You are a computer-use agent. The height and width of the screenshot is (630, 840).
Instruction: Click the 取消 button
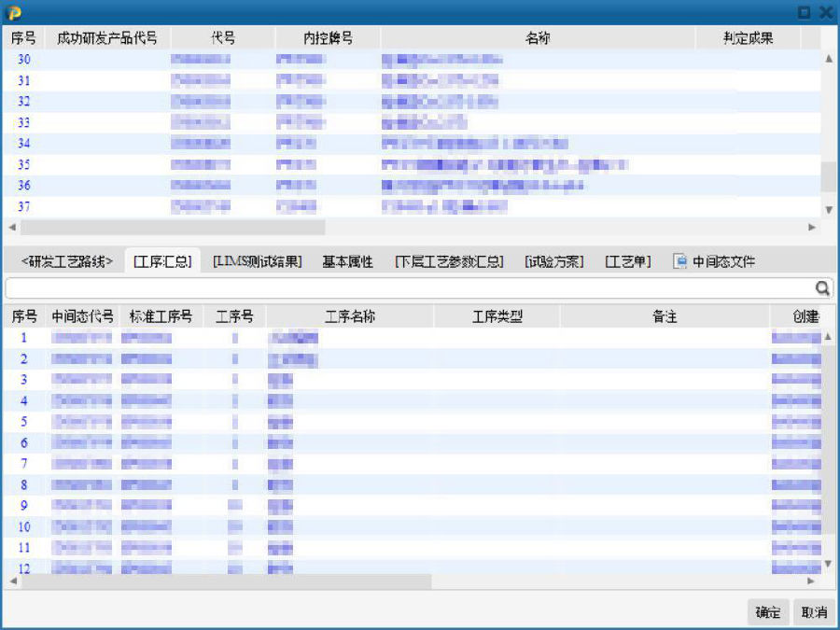click(814, 612)
